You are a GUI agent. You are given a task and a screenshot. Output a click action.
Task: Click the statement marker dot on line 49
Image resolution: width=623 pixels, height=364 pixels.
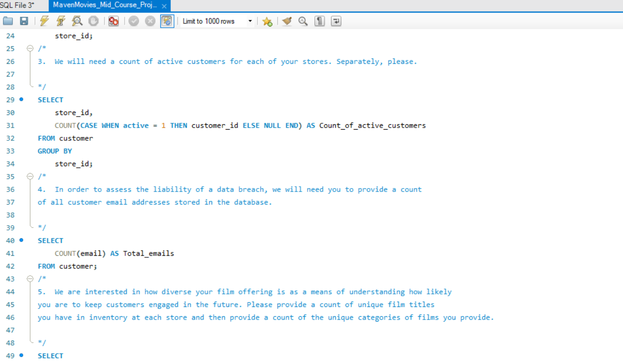click(21, 355)
